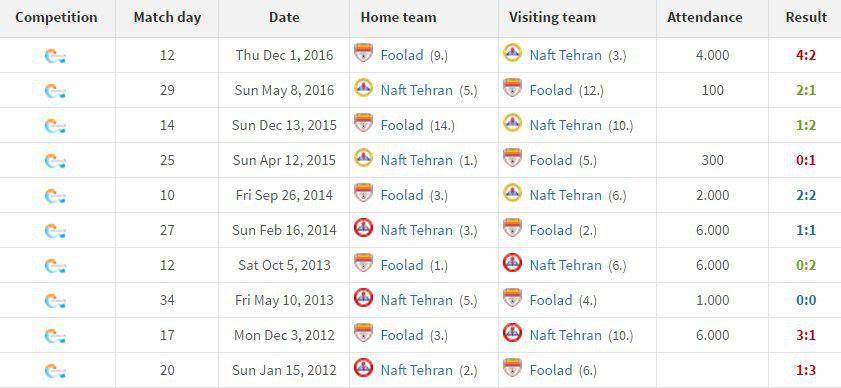Click the competition logo in the Jan 15, 2012 row
This screenshot has width=841, height=388.
click(x=55, y=371)
